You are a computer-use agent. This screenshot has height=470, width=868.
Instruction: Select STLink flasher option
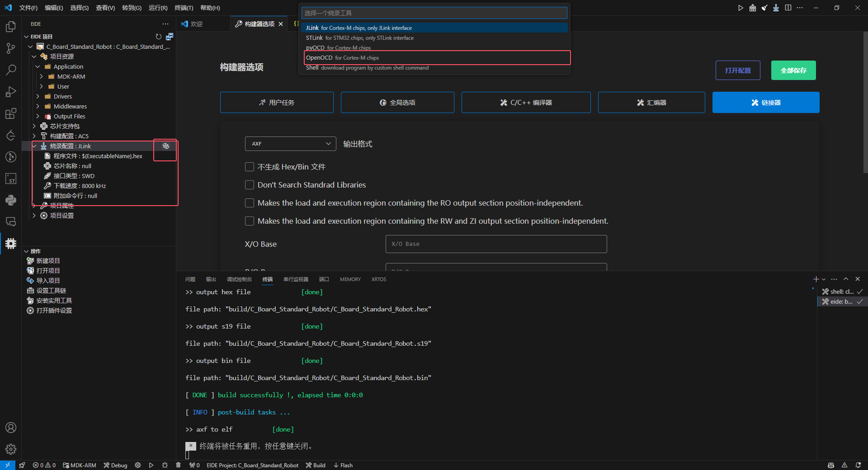434,38
